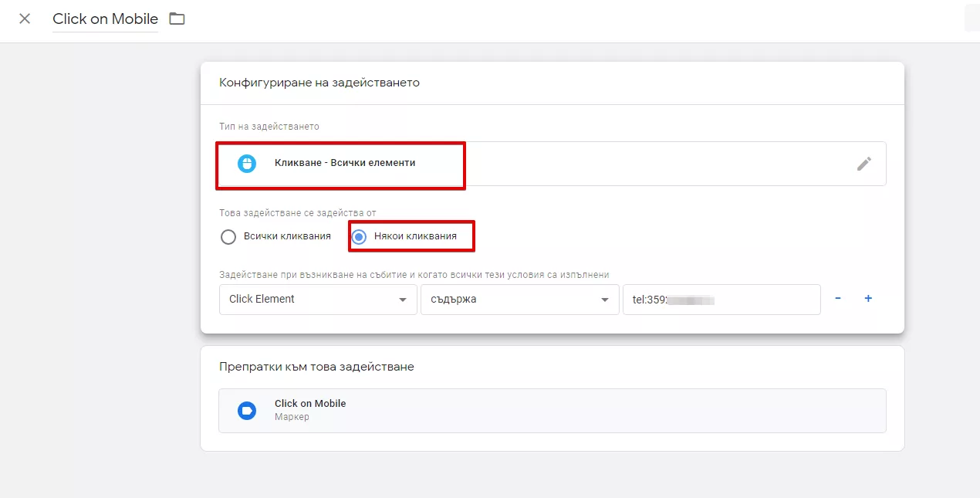Select the Някои кликвания radio button
The width and height of the screenshot is (980, 498).
point(359,237)
